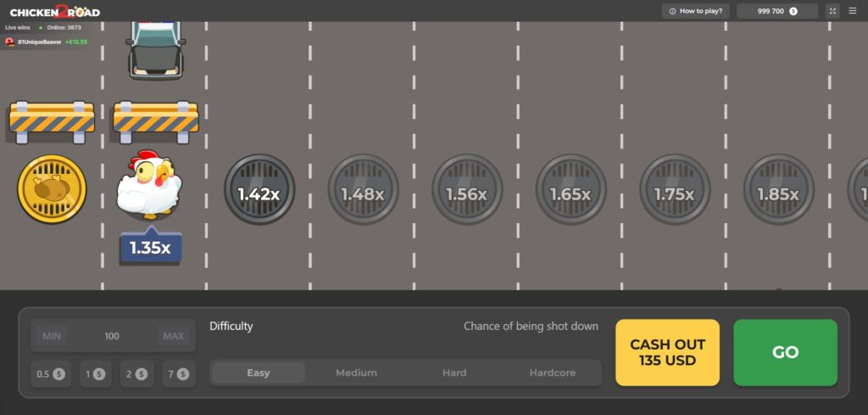Select Medium difficulty

[357, 373]
